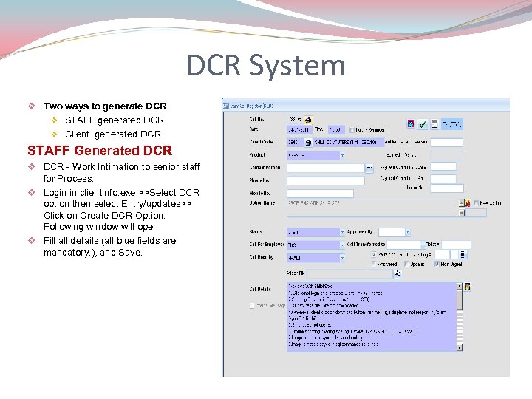The image size is (532, 399).
Task: Open the Call Recd by dropdown
Action: pyautogui.click(x=342, y=258)
